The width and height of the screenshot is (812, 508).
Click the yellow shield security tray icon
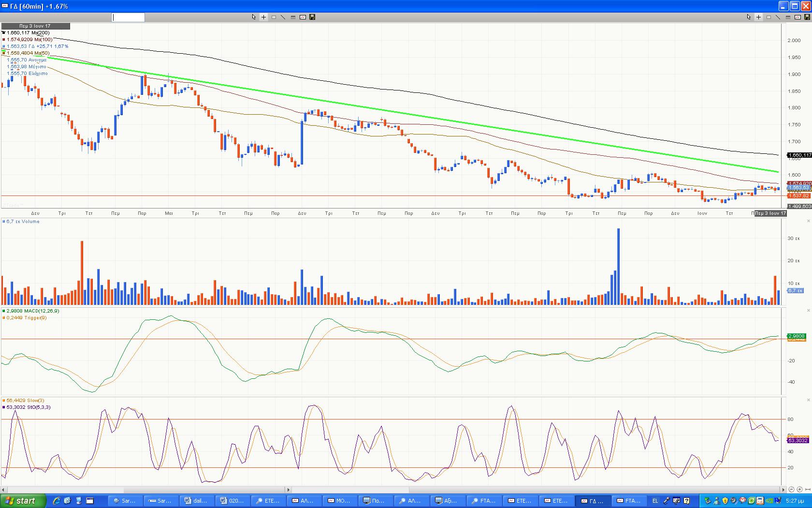tap(725, 501)
